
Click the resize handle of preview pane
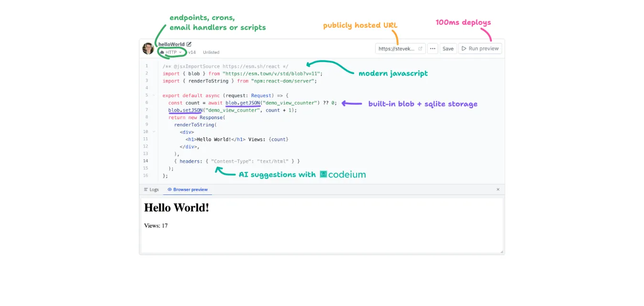[x=501, y=251]
